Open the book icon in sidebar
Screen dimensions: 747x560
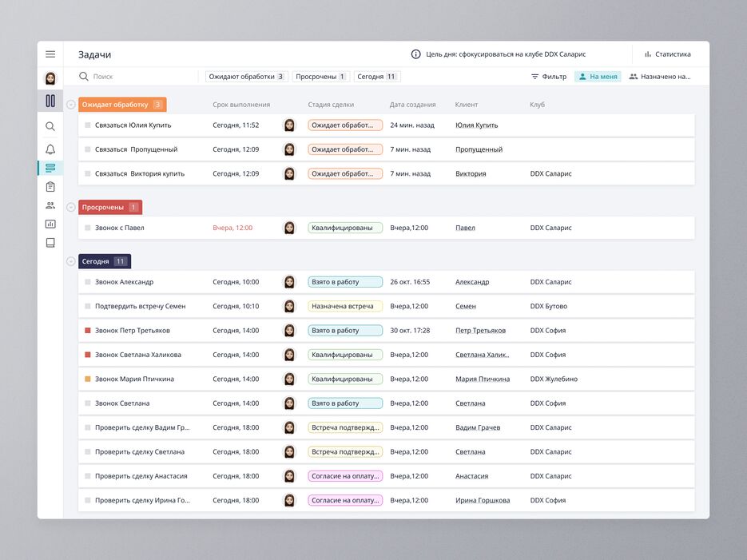(x=50, y=243)
